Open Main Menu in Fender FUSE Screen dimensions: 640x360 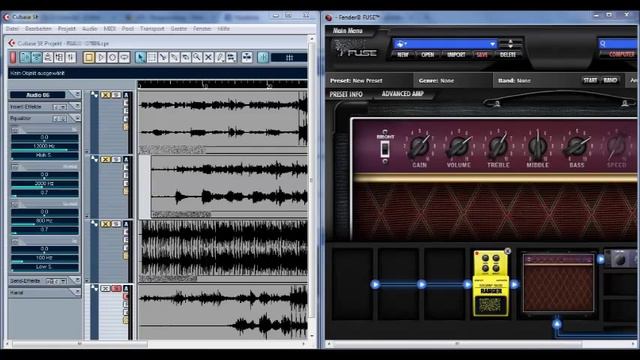click(347, 31)
